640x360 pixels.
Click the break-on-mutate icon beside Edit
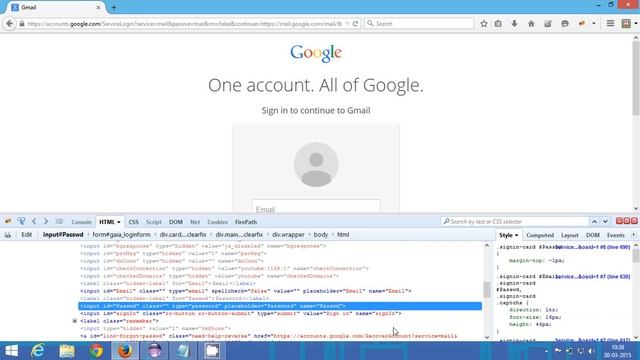tap(8, 235)
